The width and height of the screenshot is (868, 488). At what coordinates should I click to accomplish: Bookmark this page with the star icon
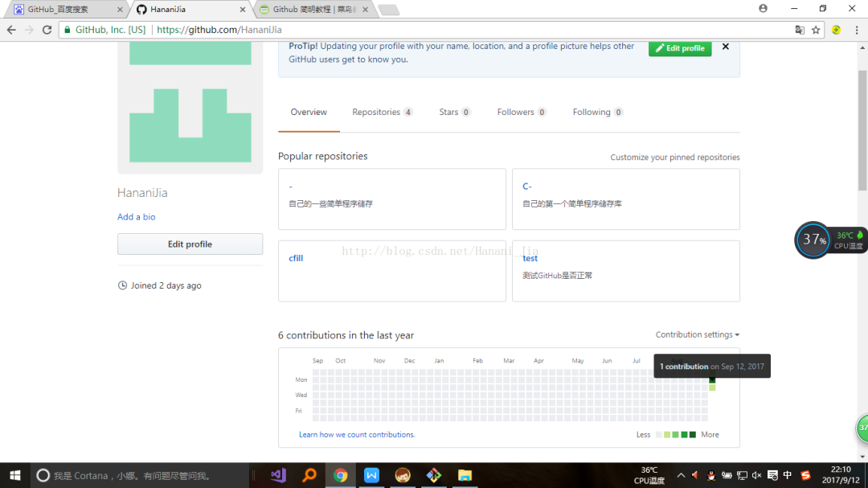tap(816, 30)
